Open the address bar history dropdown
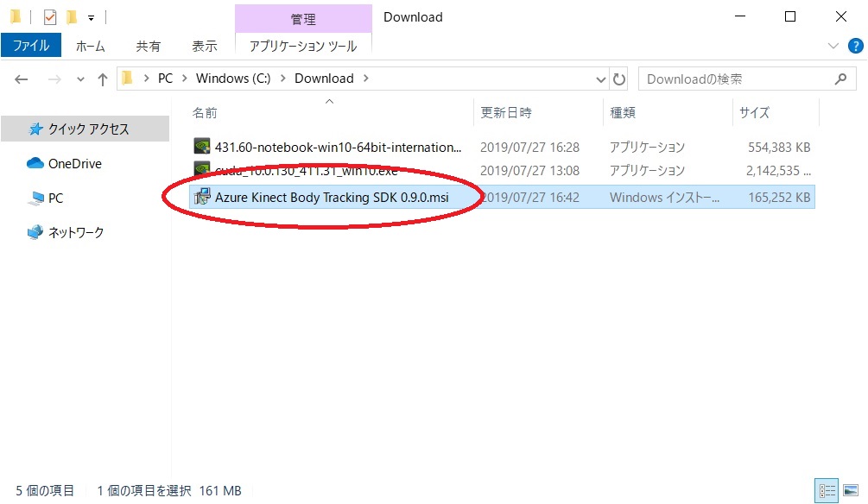This screenshot has width=868, height=504. (600, 79)
